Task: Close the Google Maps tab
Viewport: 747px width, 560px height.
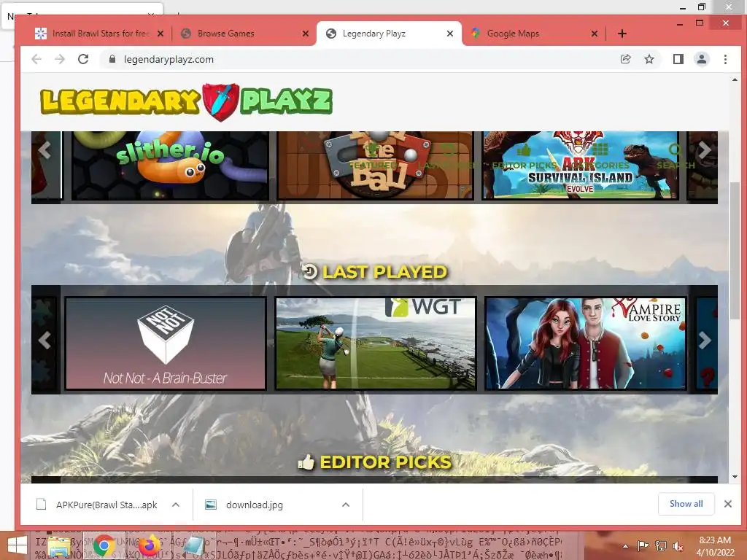Action: pos(594,34)
